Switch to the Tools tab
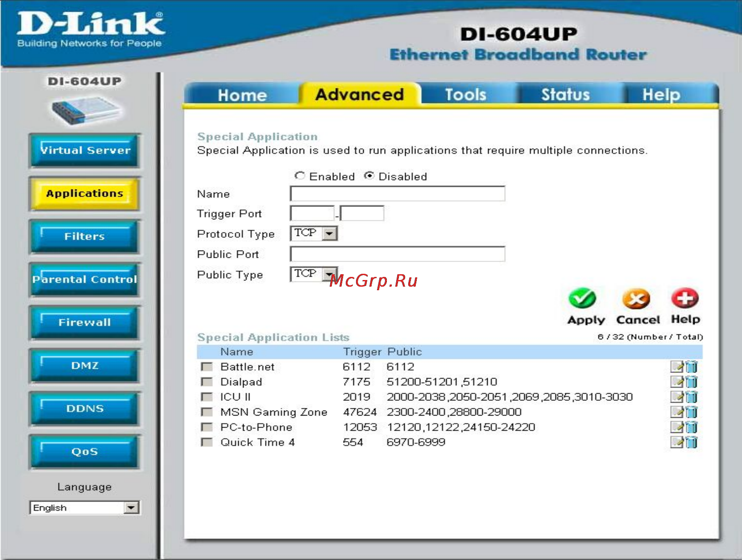Image resolution: width=742 pixels, height=560 pixels. [x=466, y=95]
